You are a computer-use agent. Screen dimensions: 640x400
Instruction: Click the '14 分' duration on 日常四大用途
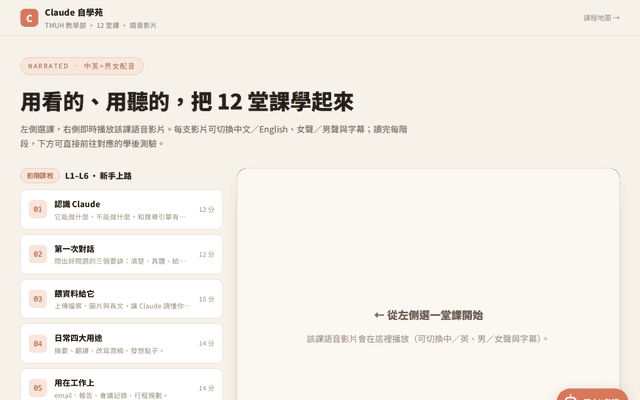pyautogui.click(x=207, y=344)
